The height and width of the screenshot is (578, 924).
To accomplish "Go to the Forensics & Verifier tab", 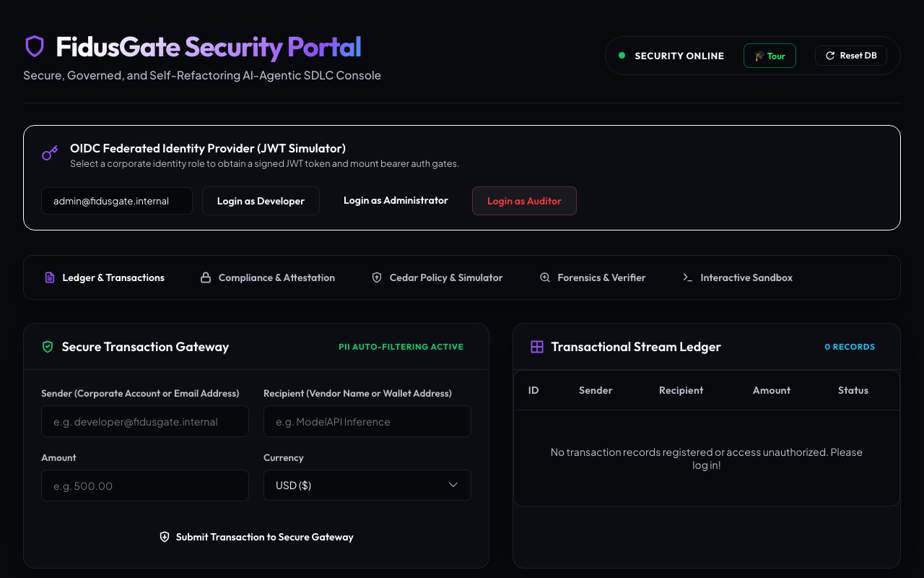I will [593, 277].
